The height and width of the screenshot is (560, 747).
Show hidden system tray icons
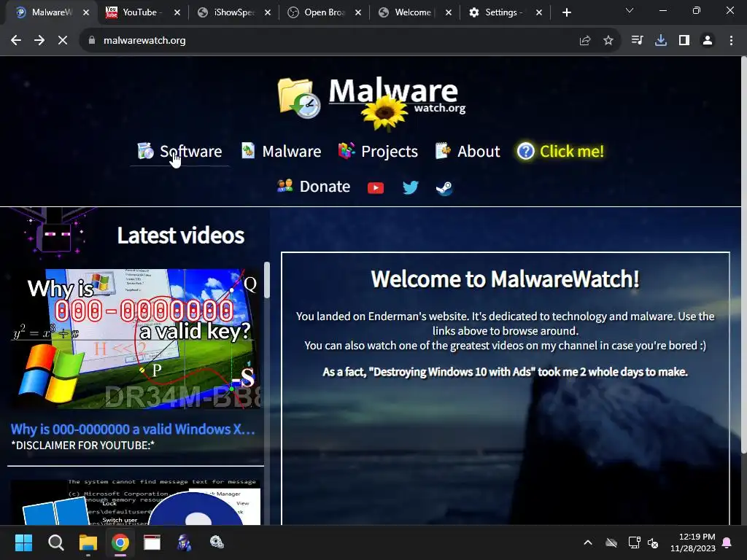tap(588, 542)
